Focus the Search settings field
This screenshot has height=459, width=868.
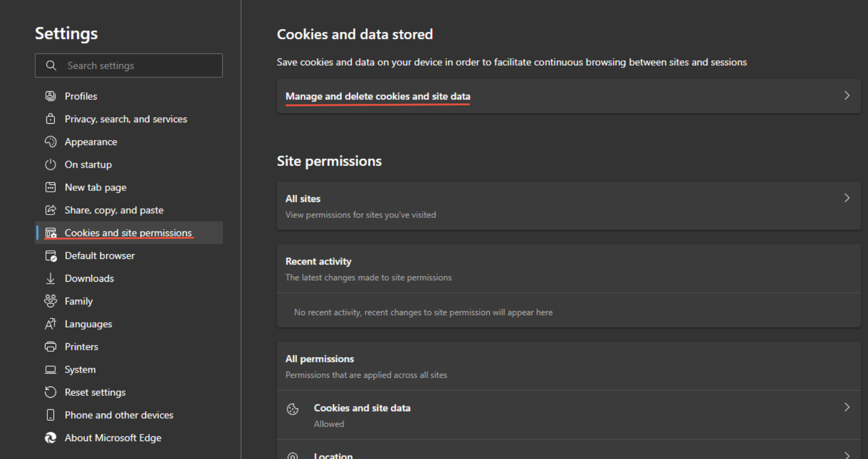click(128, 65)
